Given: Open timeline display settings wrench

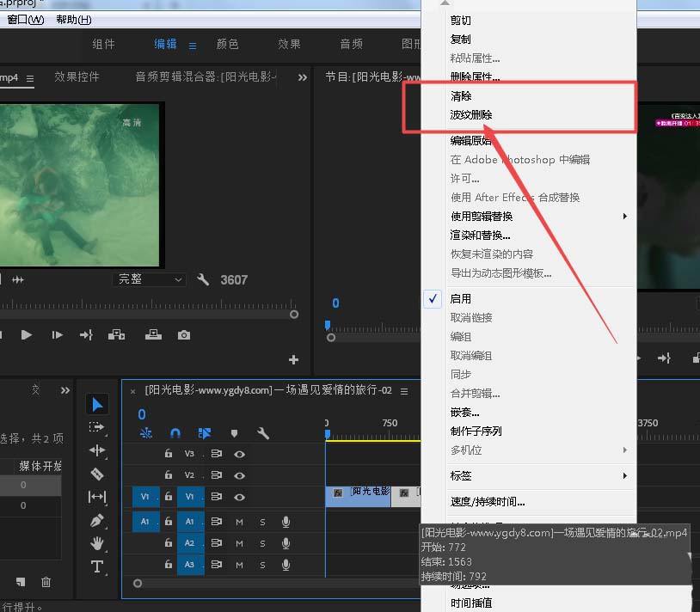Looking at the screenshot, I should click(x=263, y=433).
